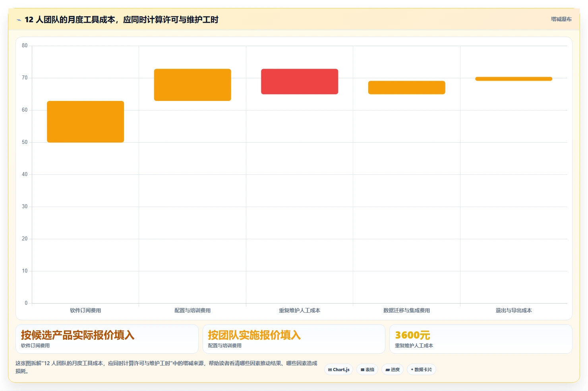Click the thin 退出与导出成本 bar
588x391 pixels.
pyautogui.click(x=514, y=79)
